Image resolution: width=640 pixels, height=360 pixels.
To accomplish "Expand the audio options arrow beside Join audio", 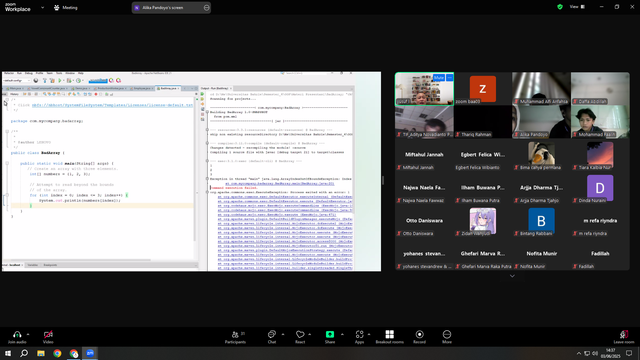I will pos(28,334).
